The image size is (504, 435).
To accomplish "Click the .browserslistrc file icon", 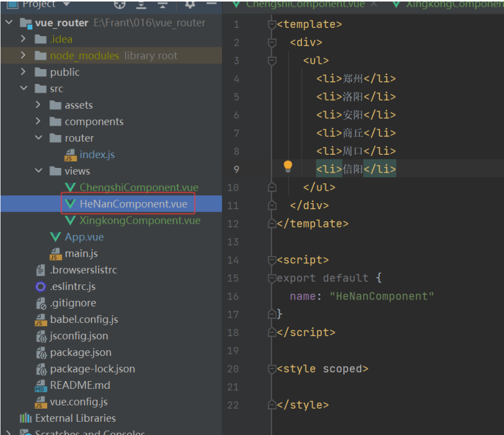I will pyautogui.click(x=41, y=270).
